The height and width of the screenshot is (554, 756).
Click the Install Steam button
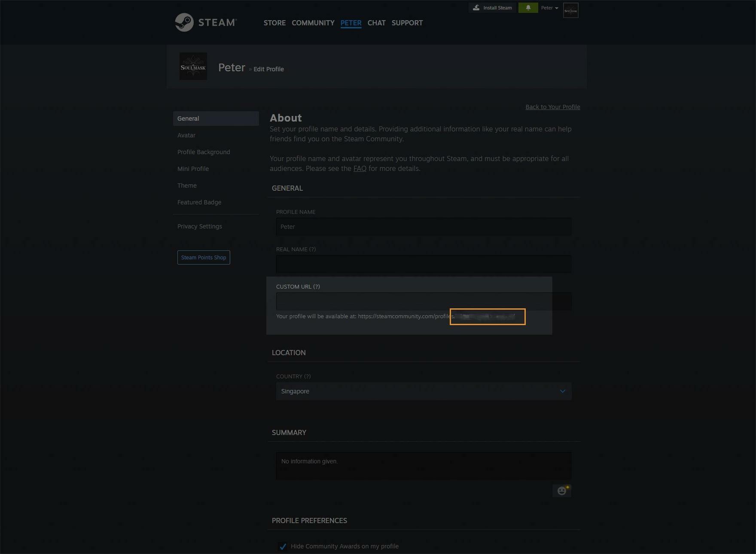tap(492, 8)
